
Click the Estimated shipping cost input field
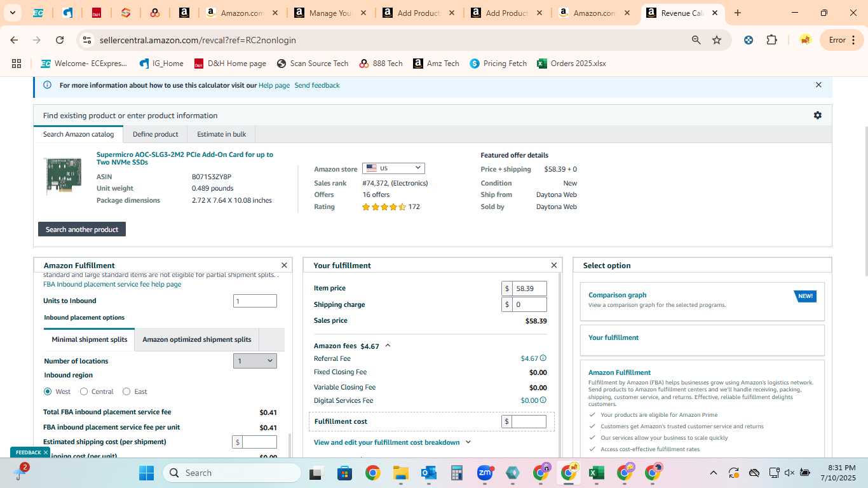pyautogui.click(x=259, y=442)
